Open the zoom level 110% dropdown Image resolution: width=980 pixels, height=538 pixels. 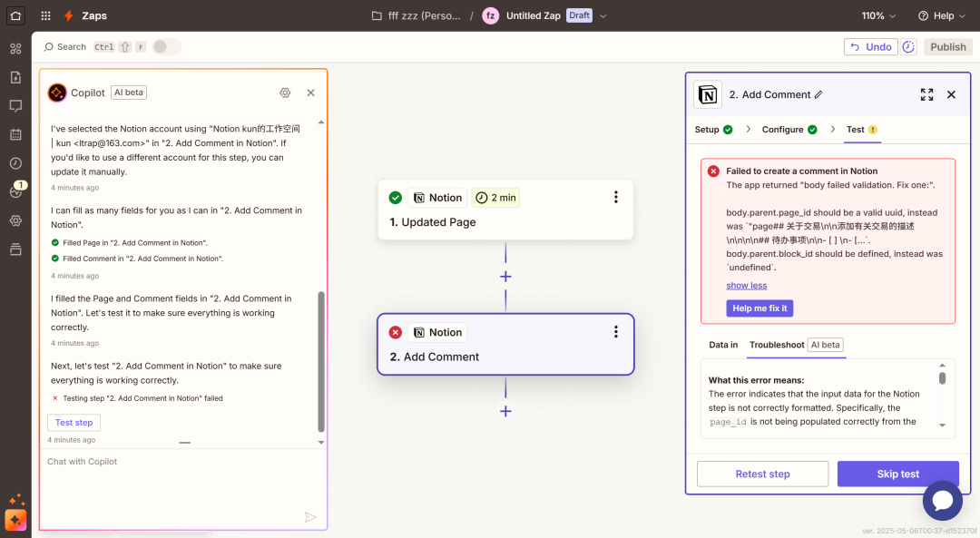tap(878, 15)
